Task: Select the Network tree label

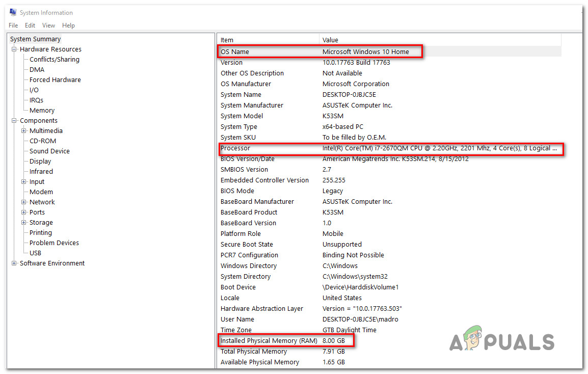Action: tap(42, 202)
